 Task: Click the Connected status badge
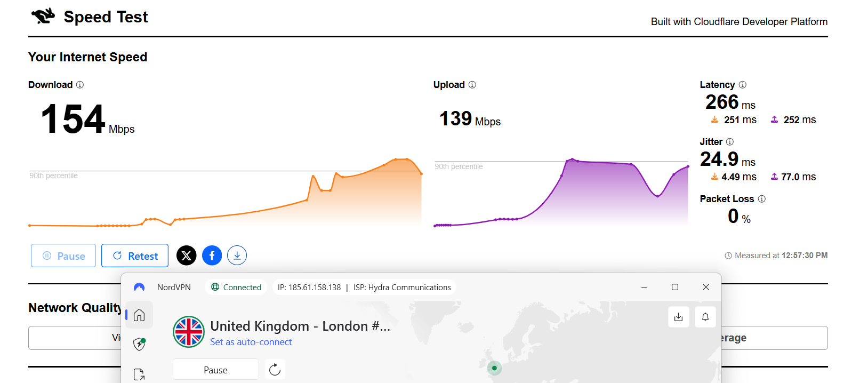pyautogui.click(x=236, y=287)
